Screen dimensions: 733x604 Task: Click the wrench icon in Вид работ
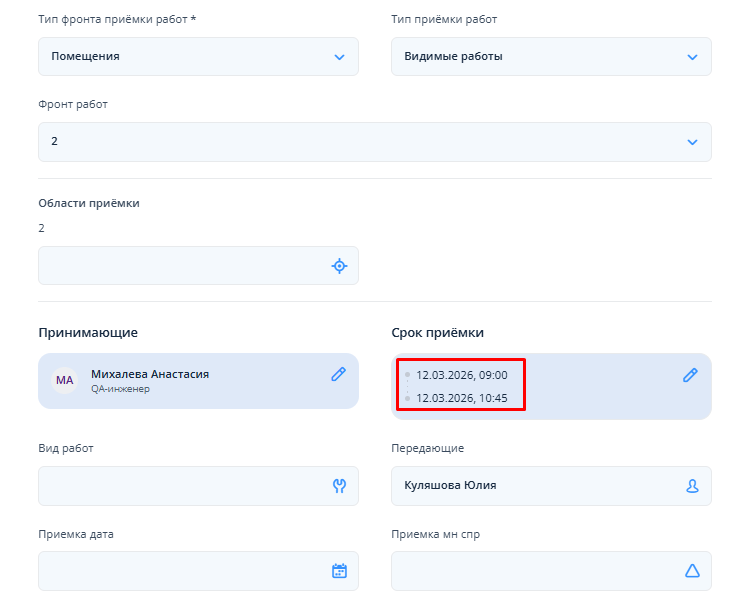(x=339, y=486)
